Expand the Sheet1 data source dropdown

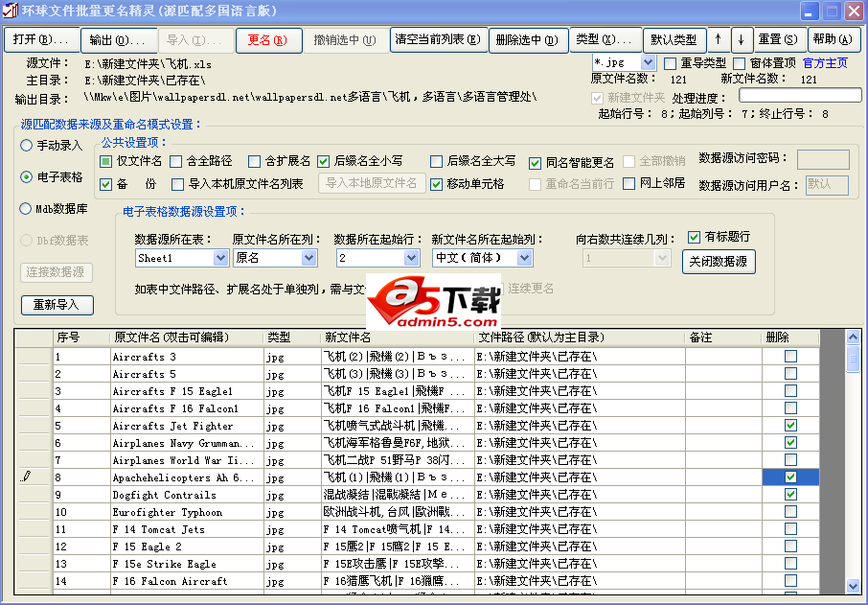coord(221,259)
